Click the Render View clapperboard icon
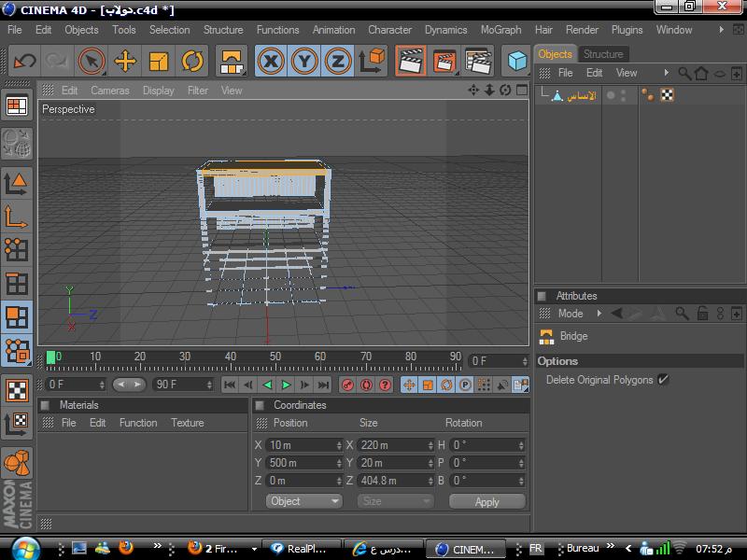 click(x=410, y=62)
